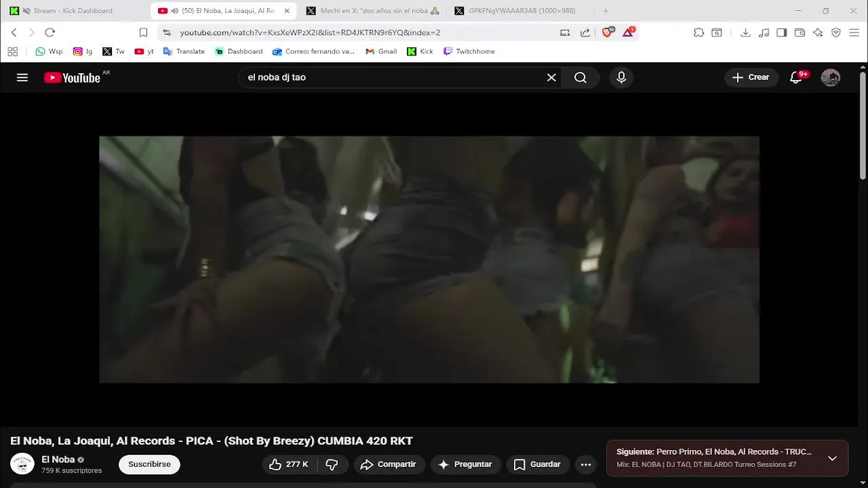The width and height of the screenshot is (868, 488).
Task: Click the Crear button
Action: click(751, 77)
